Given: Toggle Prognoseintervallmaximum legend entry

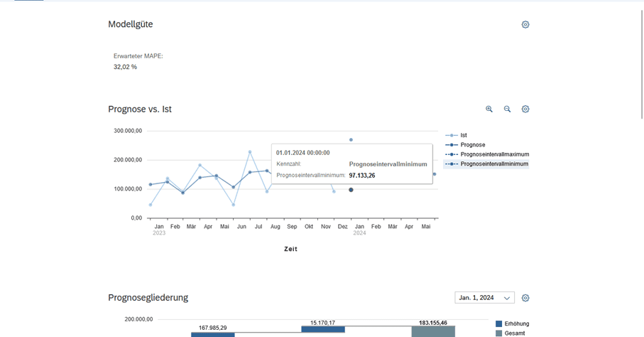Looking at the screenshot, I should point(494,154).
